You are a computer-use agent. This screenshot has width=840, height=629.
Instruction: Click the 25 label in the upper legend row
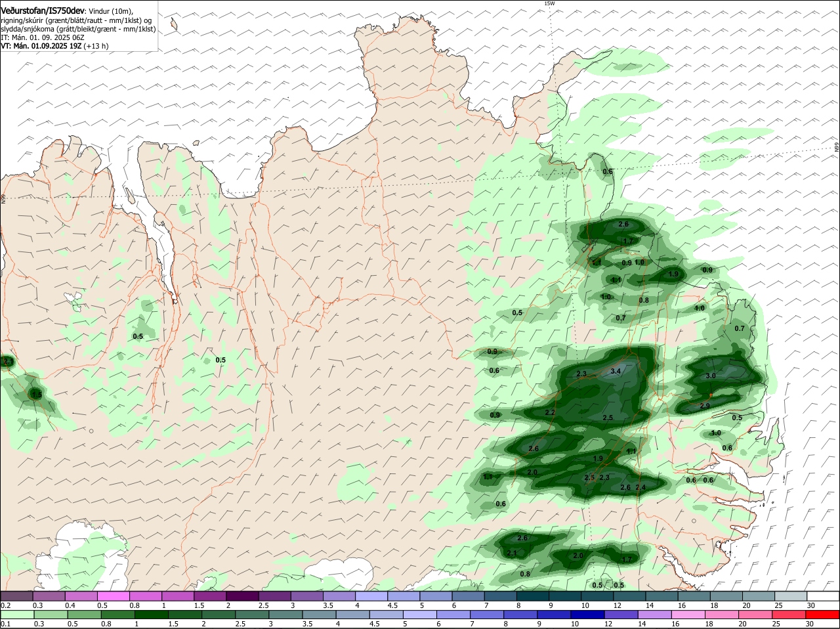tap(779, 605)
